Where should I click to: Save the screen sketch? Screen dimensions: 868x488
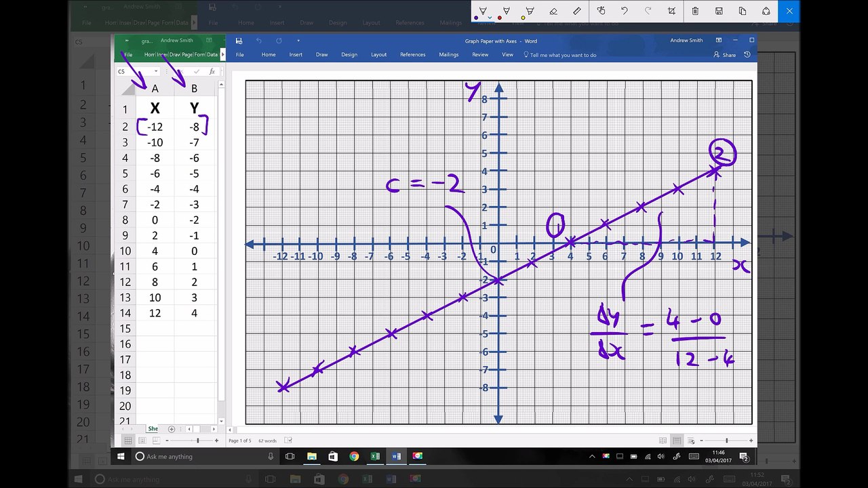click(719, 11)
